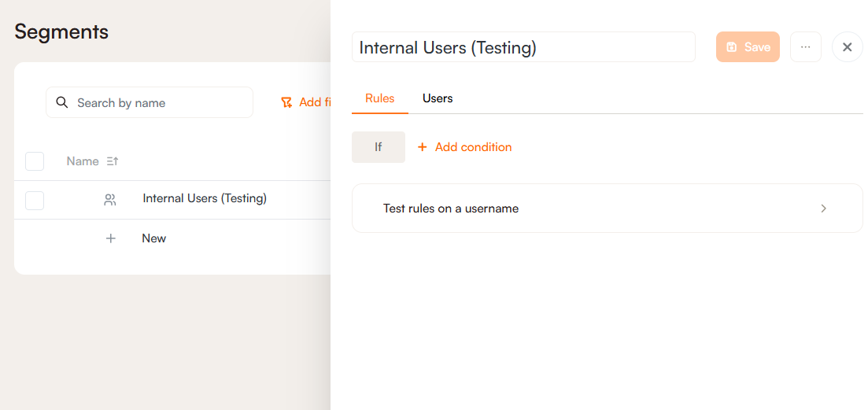The width and height of the screenshot is (868, 410).
Task: Open the more options ellipsis menu
Action: coord(805,47)
